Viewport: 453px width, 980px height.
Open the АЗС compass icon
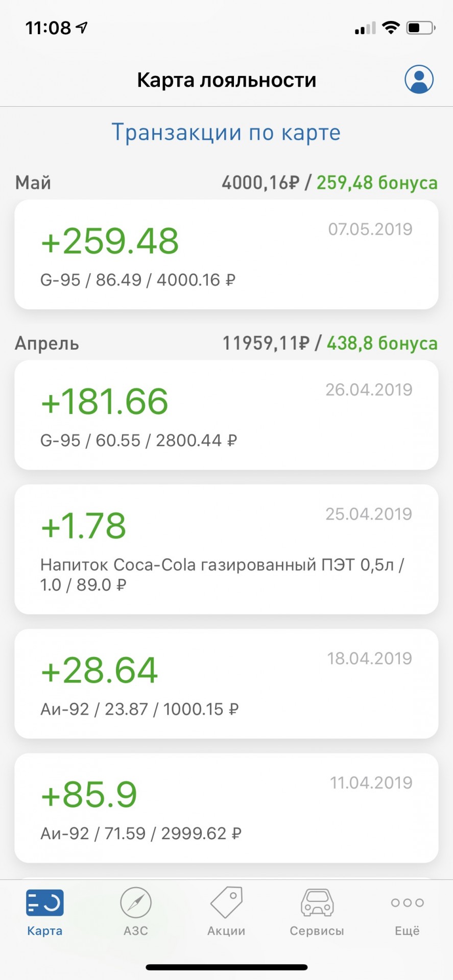coord(136,902)
